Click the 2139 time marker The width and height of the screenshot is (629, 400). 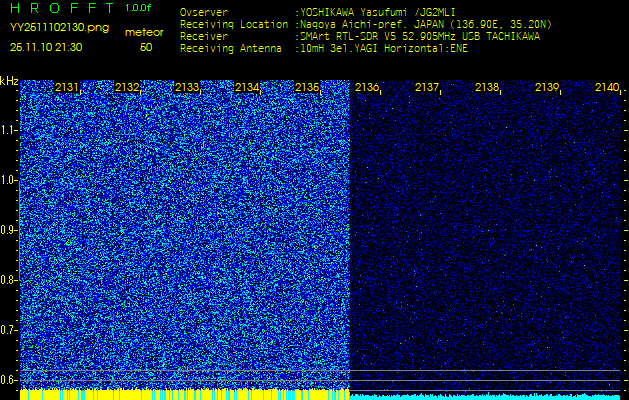547,87
